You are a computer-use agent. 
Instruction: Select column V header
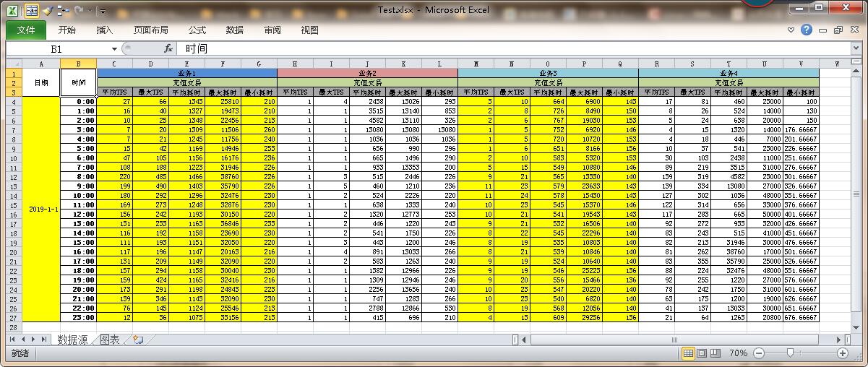tap(801, 64)
